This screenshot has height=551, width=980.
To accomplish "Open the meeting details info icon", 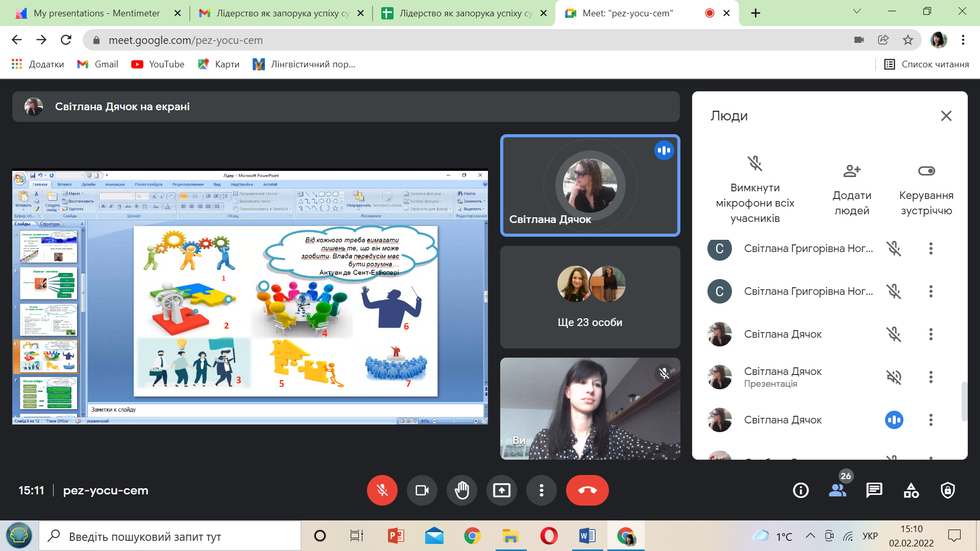I will [x=800, y=490].
